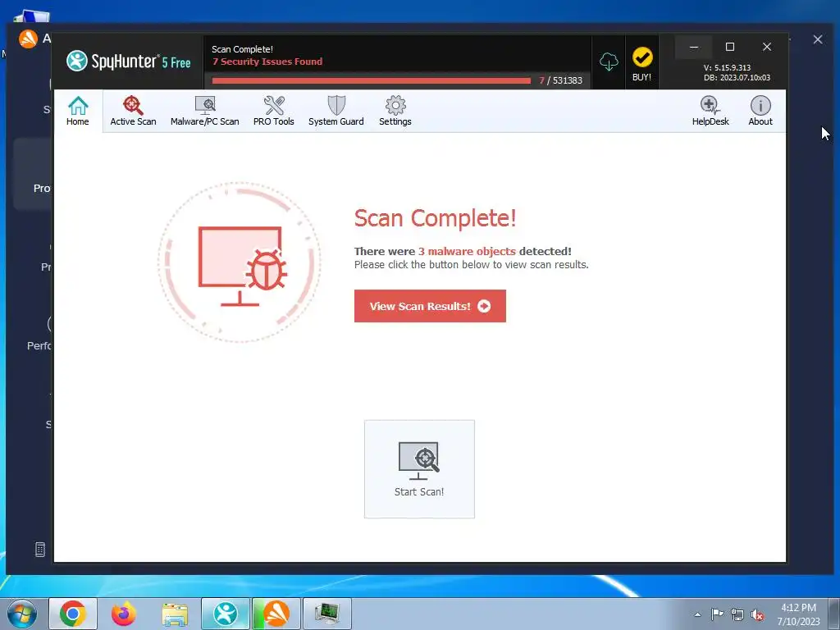The width and height of the screenshot is (840, 630).
Task: Click the 3 malware objects text
Action: click(467, 251)
